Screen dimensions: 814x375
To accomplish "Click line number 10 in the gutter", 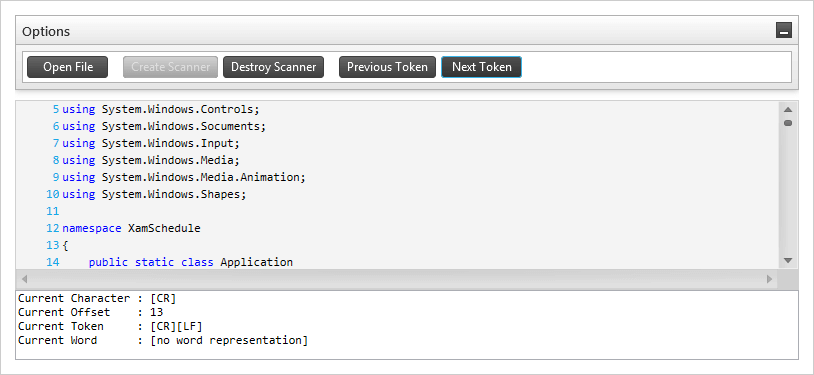I will [52, 194].
